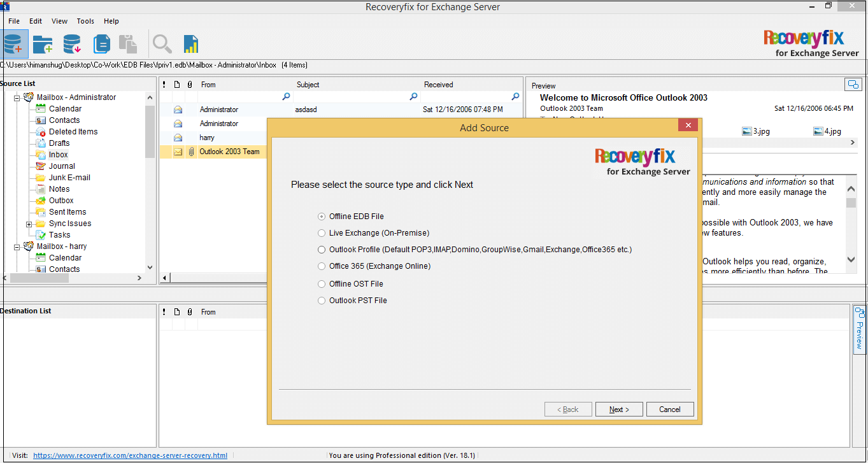Screen dimensions: 868x463
Task: Click the vertical Preview tab in destination pane
Action: (859, 329)
